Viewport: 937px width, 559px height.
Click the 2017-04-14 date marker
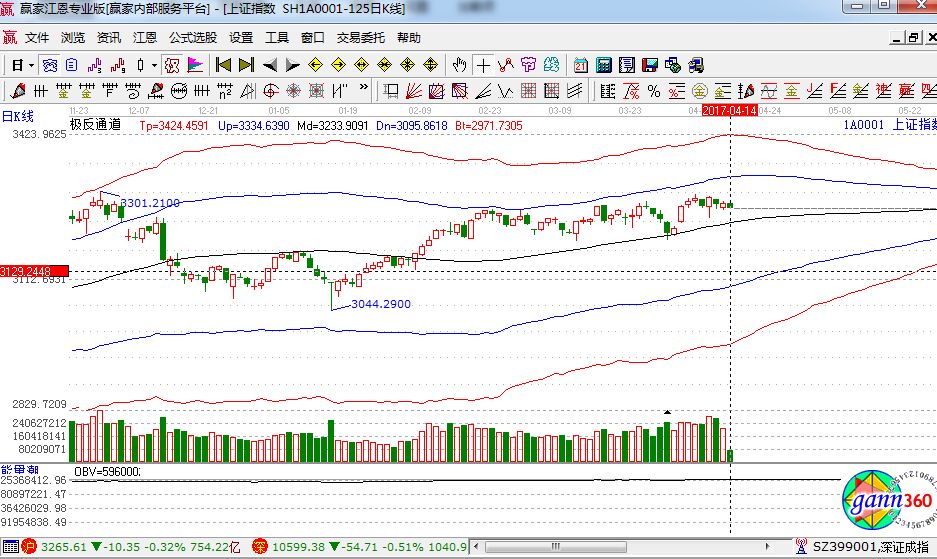pos(729,109)
